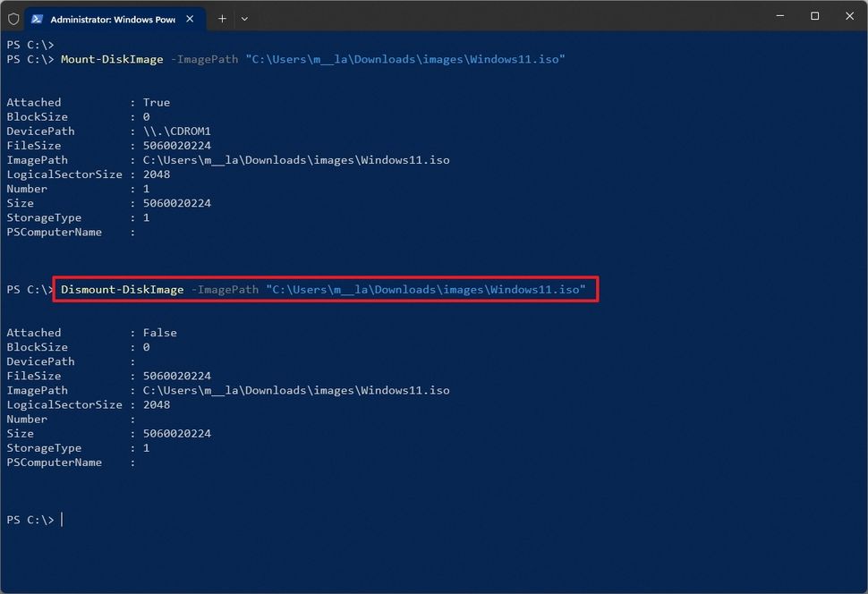Click the Attached : False output line
The image size is (868, 594).
point(88,332)
